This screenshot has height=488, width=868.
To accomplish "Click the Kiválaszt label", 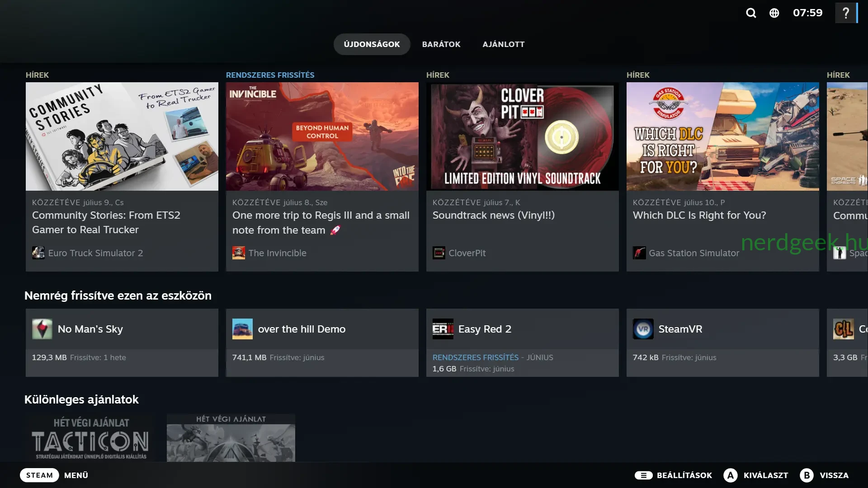I will [766, 475].
